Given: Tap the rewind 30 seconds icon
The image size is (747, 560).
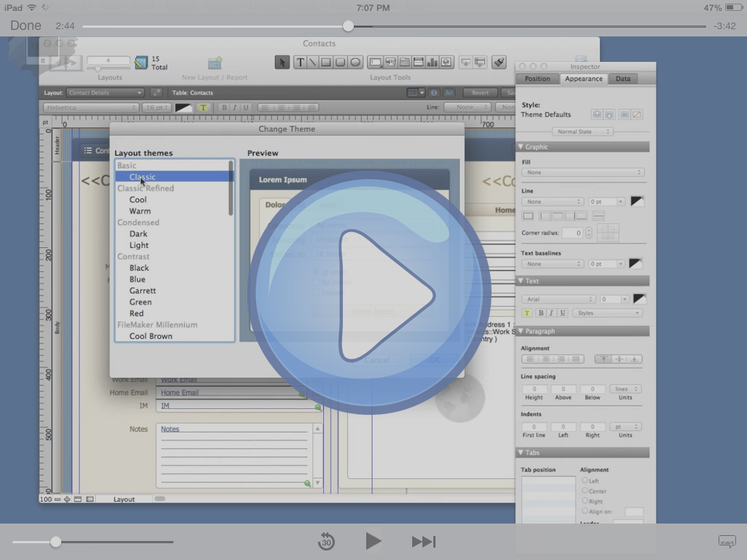Looking at the screenshot, I should coord(326,542).
